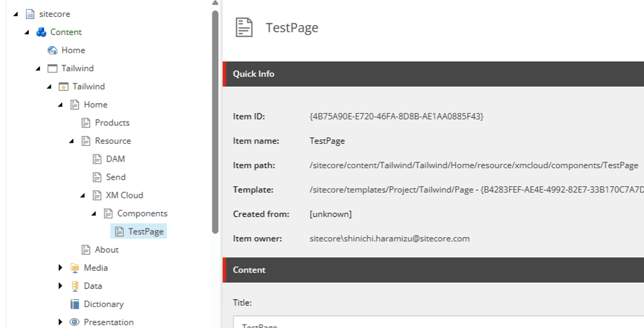Collapse the XM Cloud tree node
This screenshot has width=644, height=328.
(83, 196)
